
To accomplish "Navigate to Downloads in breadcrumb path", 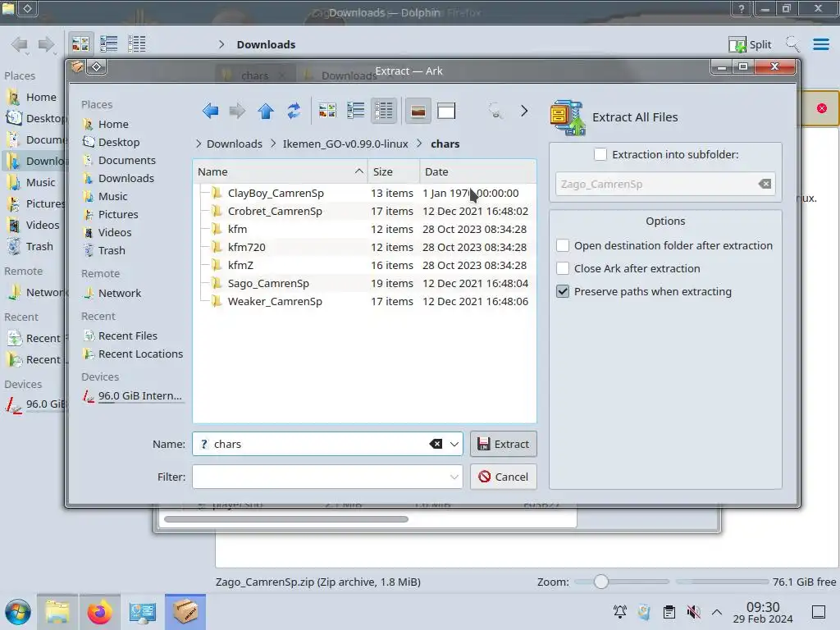I will point(234,144).
